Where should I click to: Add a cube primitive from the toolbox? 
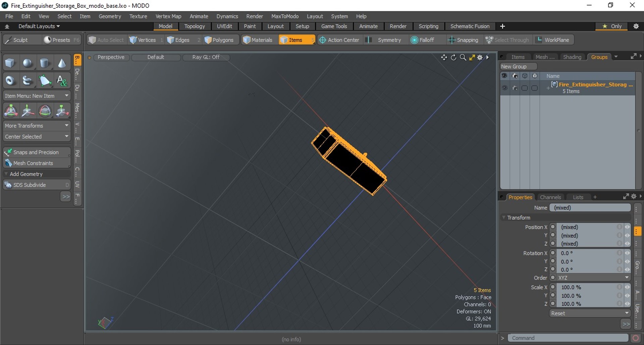click(10, 63)
